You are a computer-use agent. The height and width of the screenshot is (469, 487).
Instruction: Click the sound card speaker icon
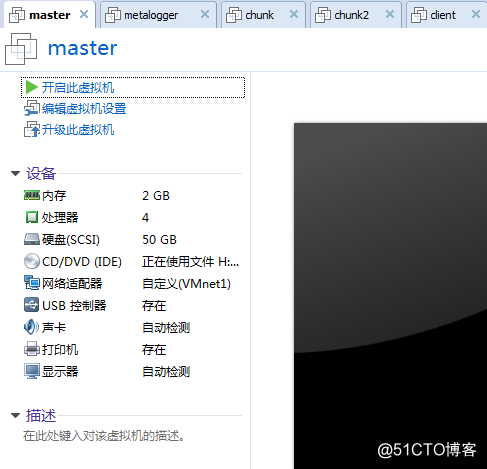tap(31, 327)
